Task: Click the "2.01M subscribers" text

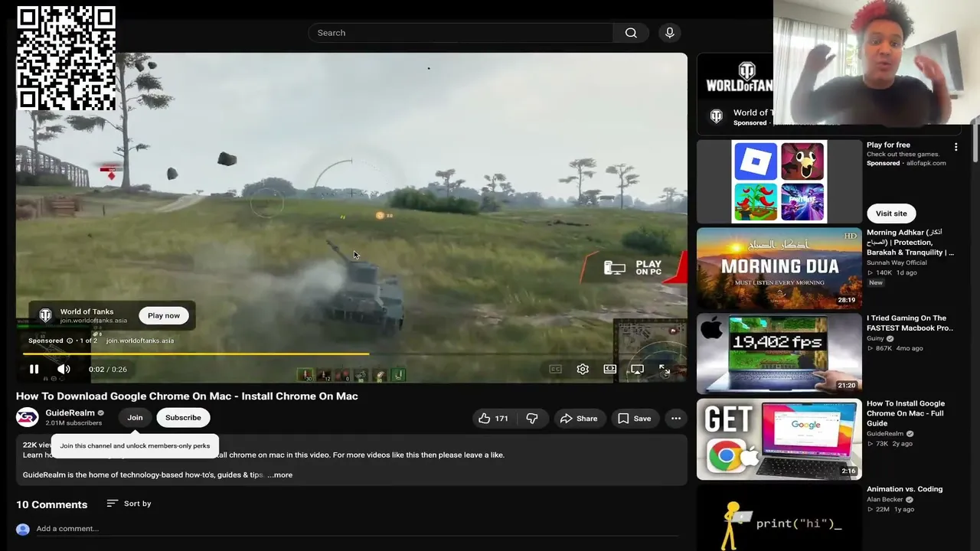Action: coord(73,423)
